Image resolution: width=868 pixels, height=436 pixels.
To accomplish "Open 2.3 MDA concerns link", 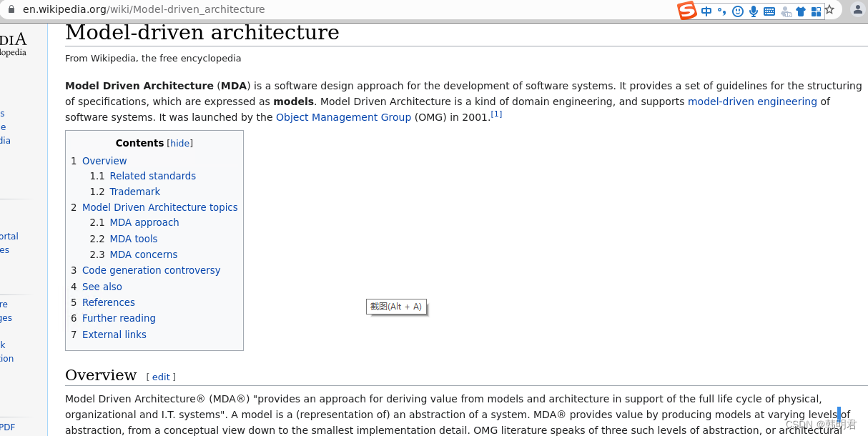I will point(143,254).
